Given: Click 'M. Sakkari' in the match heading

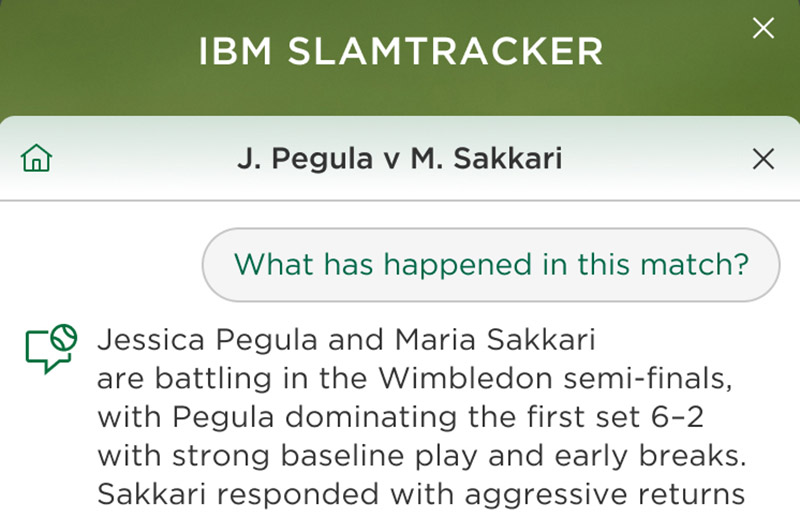Looking at the screenshot, I should pyautogui.click(x=487, y=158).
